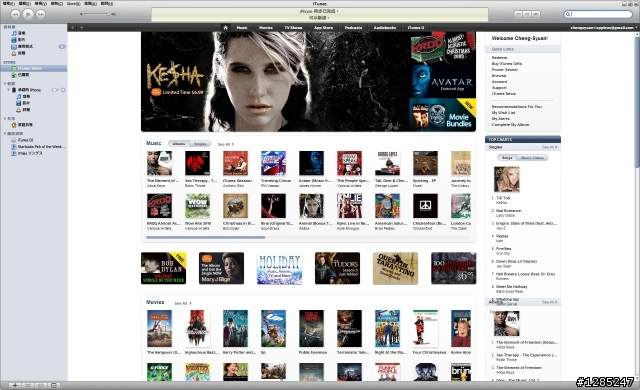The image size is (640, 390).
Task: Go forward with the store forward arrow
Action: pos(82,28)
